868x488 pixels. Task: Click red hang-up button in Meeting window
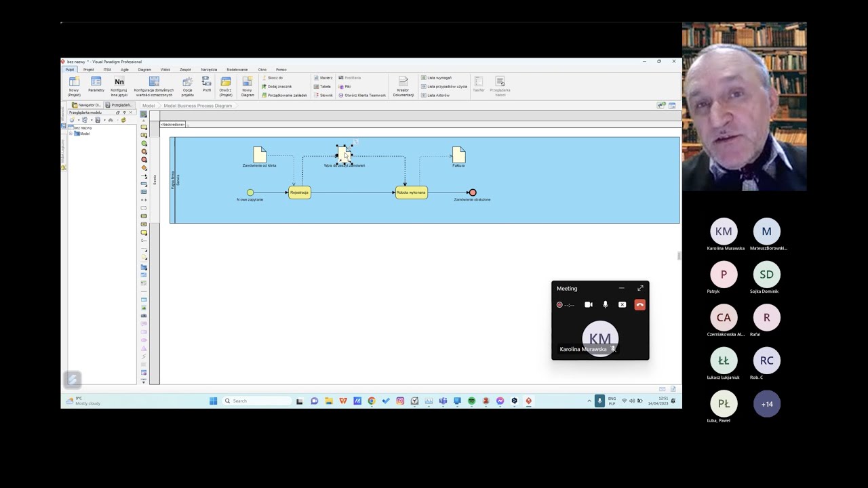[x=639, y=305]
